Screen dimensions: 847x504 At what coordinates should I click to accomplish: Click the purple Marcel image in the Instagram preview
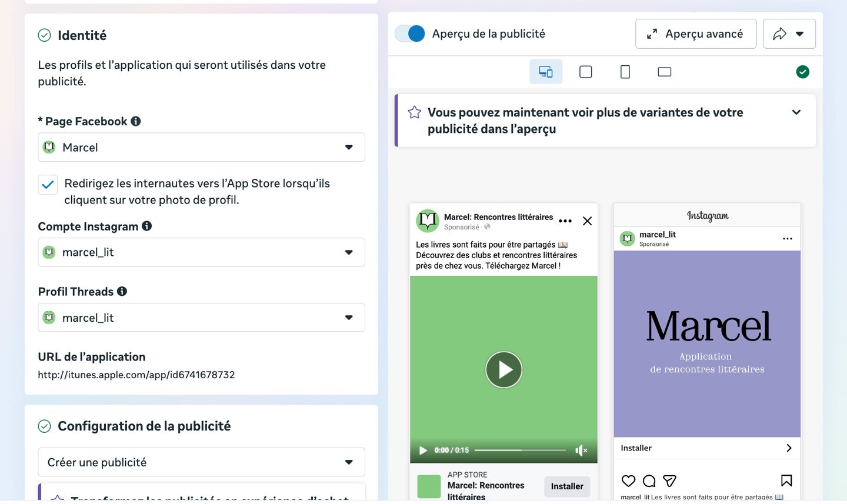tap(707, 344)
